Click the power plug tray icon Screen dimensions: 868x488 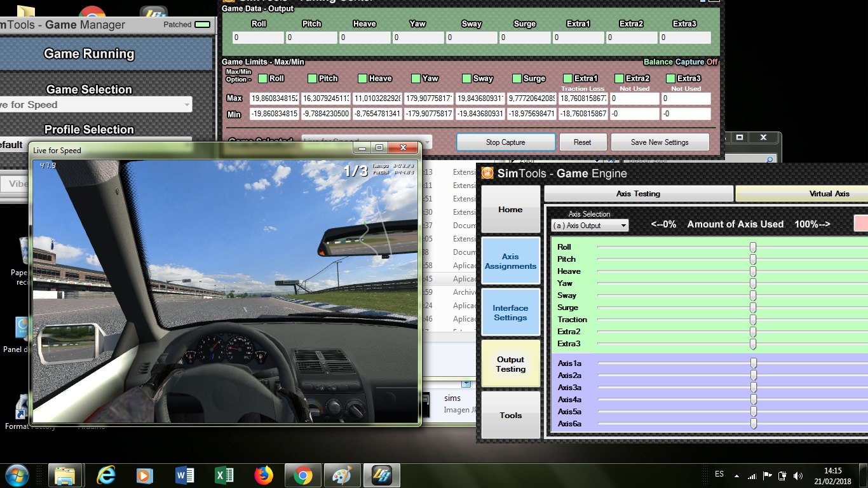click(x=783, y=475)
